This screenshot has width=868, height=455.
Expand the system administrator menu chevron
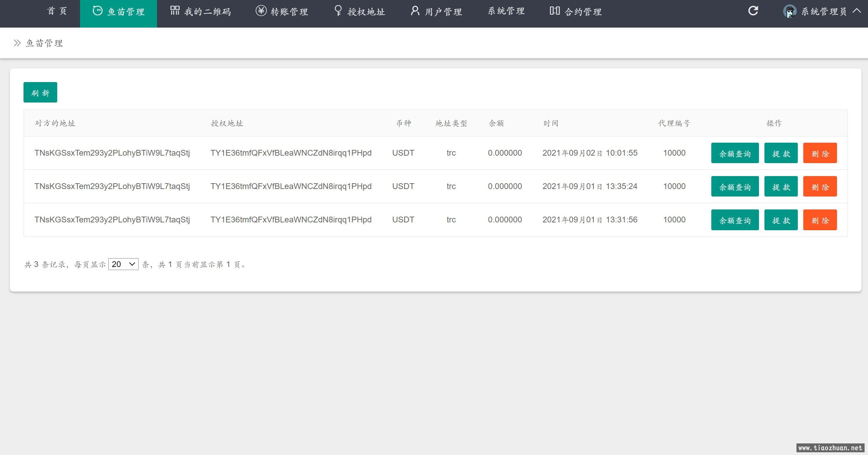click(857, 11)
